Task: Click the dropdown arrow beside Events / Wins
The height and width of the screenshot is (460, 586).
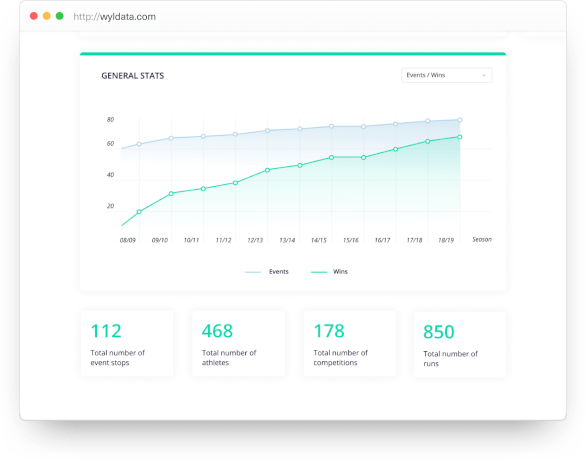Action: click(484, 75)
